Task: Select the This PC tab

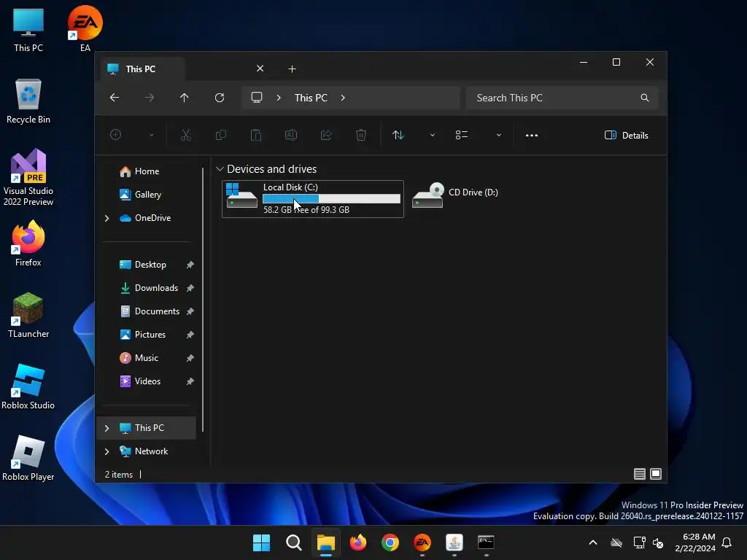Action: [x=142, y=69]
